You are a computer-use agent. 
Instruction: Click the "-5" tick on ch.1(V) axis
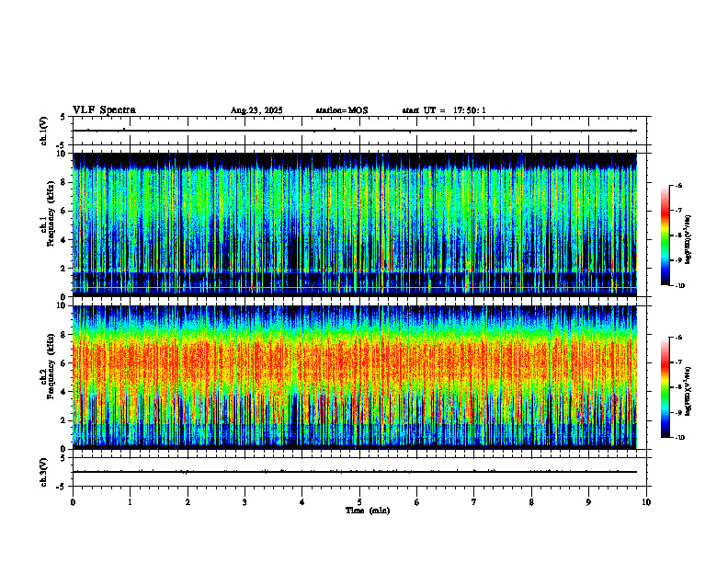point(62,145)
